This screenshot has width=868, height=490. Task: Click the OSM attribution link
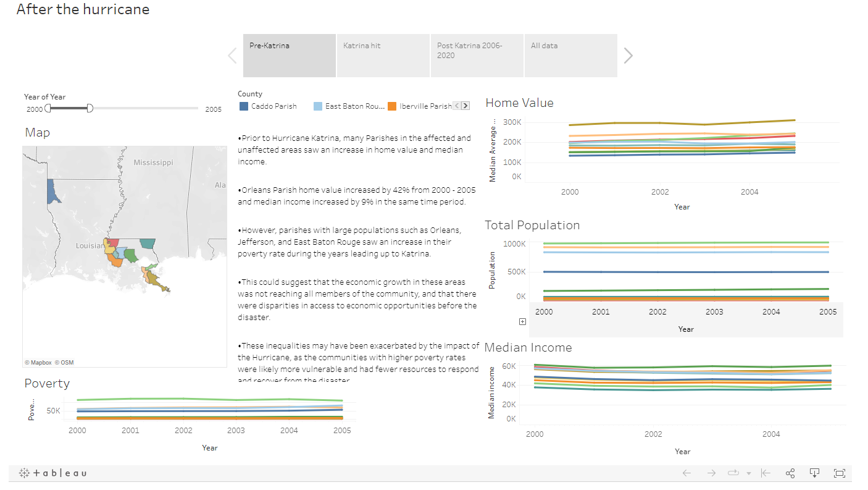[x=64, y=363]
